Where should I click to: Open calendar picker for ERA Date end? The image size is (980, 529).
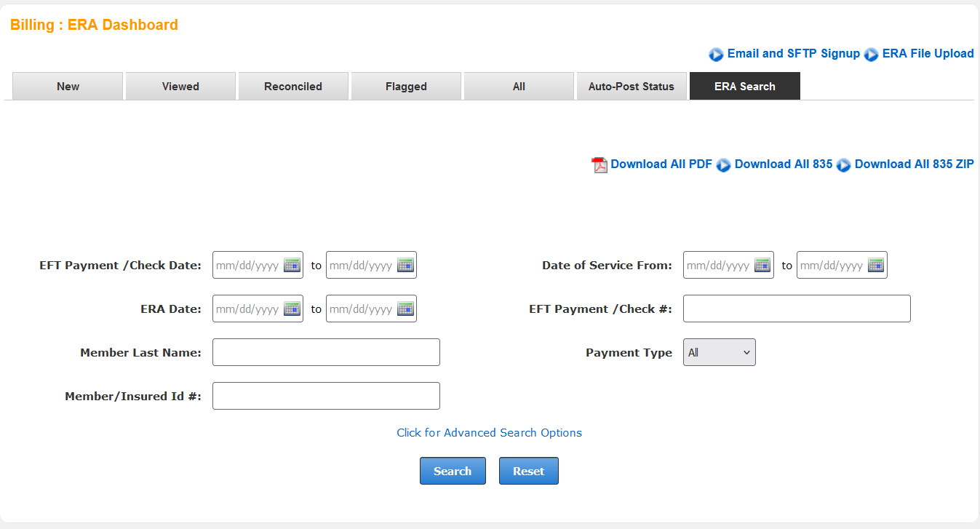[x=405, y=309]
